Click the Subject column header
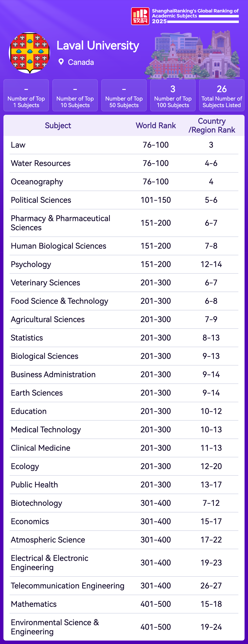 coord(58,125)
